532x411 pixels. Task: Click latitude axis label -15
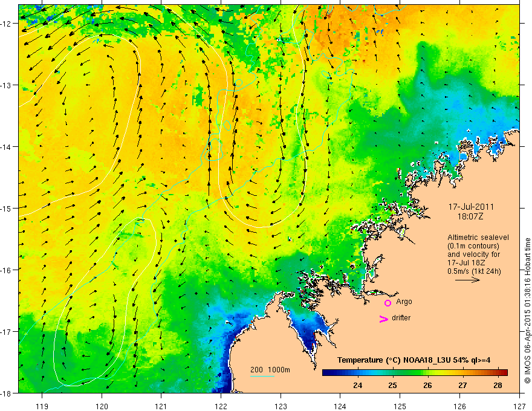7,208
